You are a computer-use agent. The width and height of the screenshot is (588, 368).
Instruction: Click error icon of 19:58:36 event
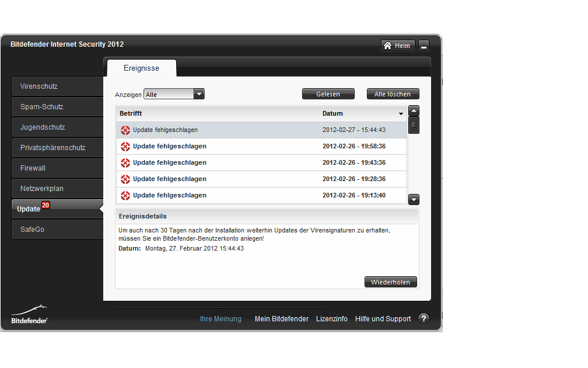pyautogui.click(x=125, y=147)
